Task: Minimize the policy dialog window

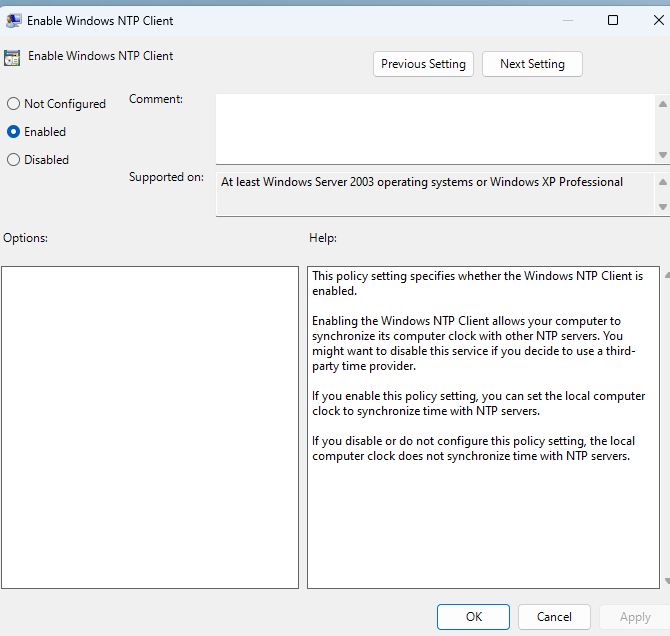Action: (x=568, y=20)
